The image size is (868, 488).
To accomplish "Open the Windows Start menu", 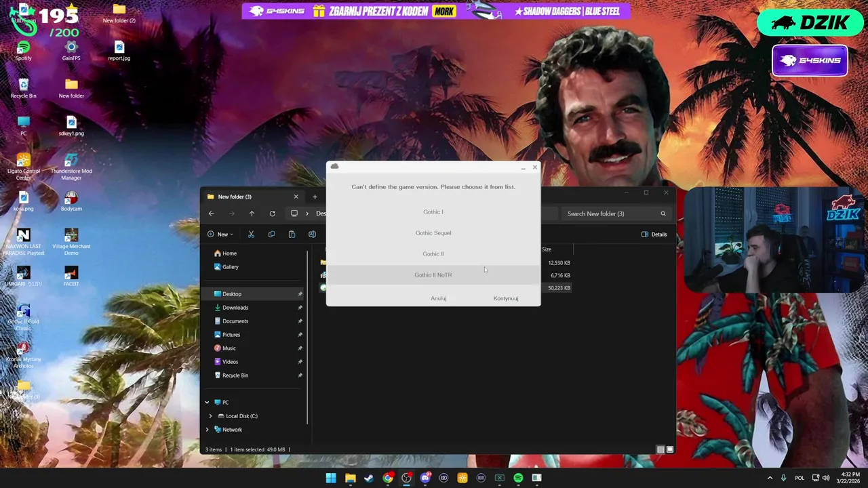I will [331, 478].
